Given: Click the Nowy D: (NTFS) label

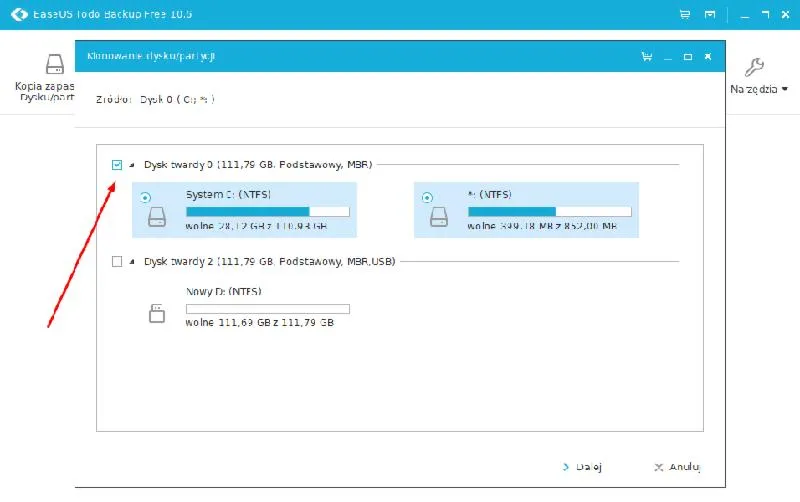Looking at the screenshot, I should (223, 292).
